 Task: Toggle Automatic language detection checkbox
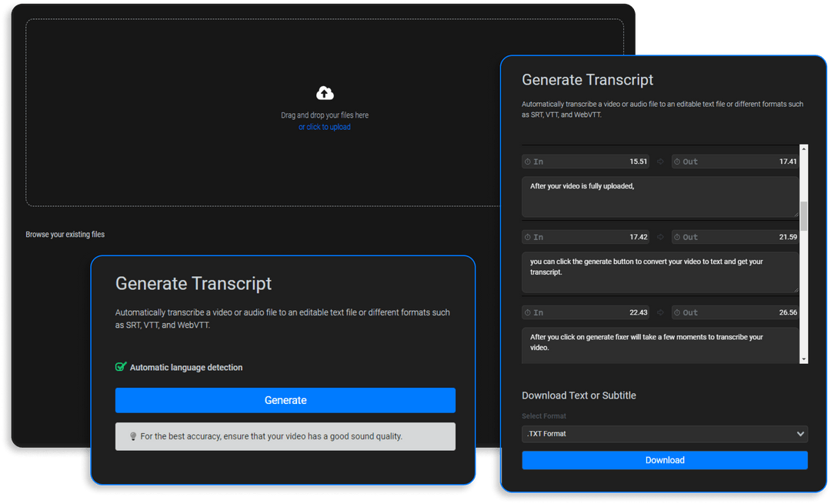(121, 367)
